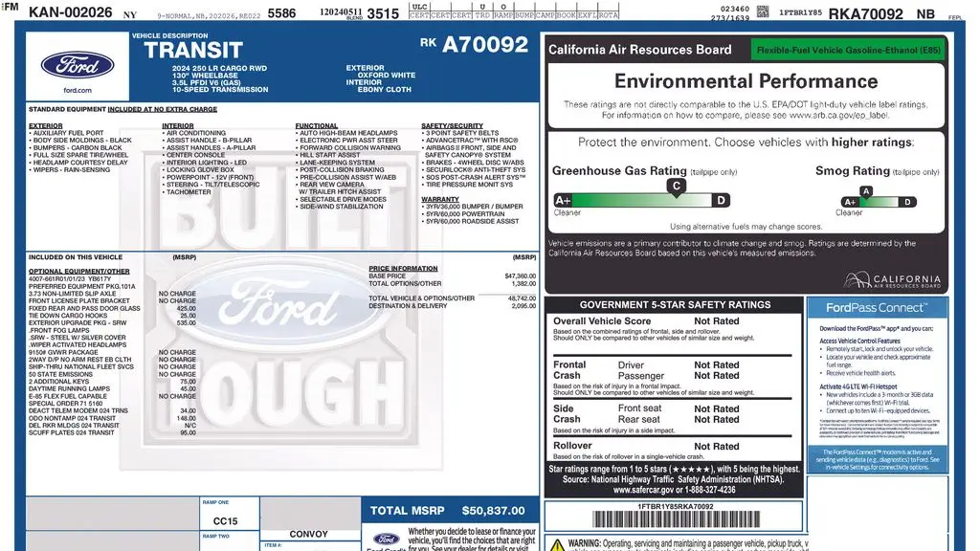Click the TRANSIT vehicle title
980x551 pixels.
coord(193,51)
